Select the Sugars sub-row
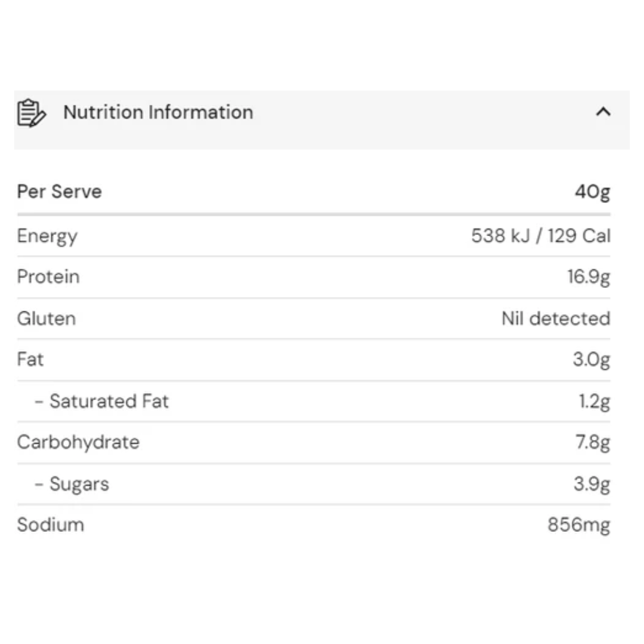The image size is (644, 644). coord(72,484)
